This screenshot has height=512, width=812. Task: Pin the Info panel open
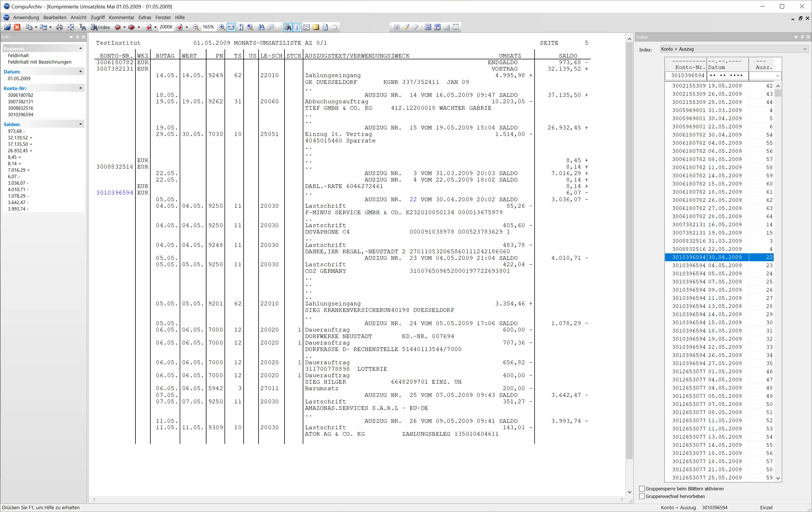(77, 37)
